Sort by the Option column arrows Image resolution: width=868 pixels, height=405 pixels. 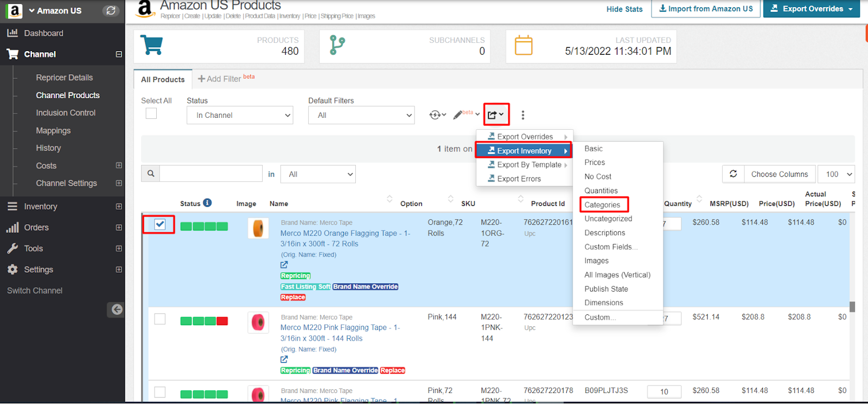pyautogui.click(x=451, y=199)
